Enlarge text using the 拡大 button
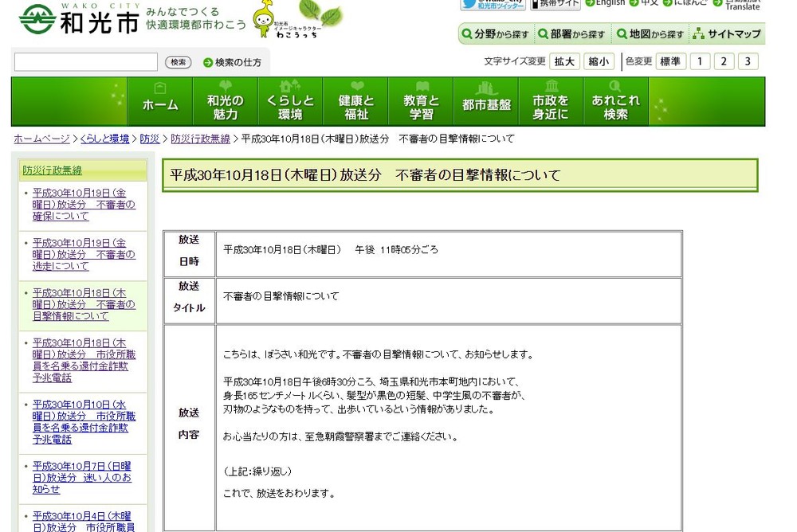 click(564, 61)
